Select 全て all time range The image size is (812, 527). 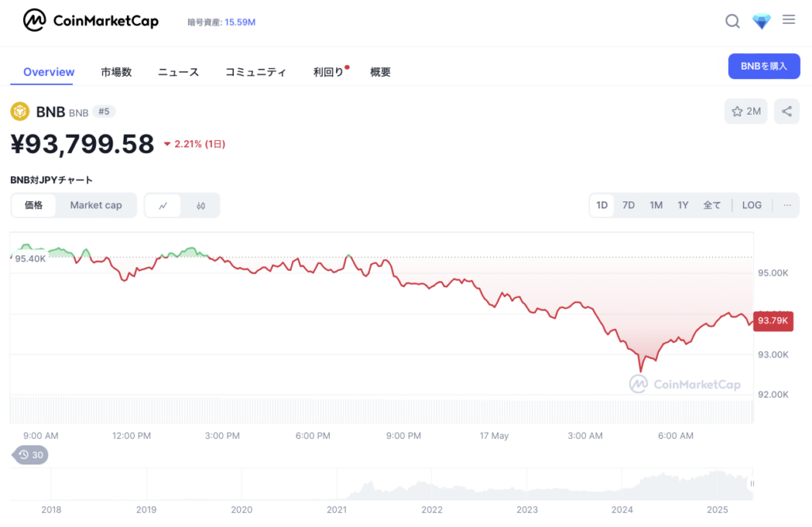point(711,205)
